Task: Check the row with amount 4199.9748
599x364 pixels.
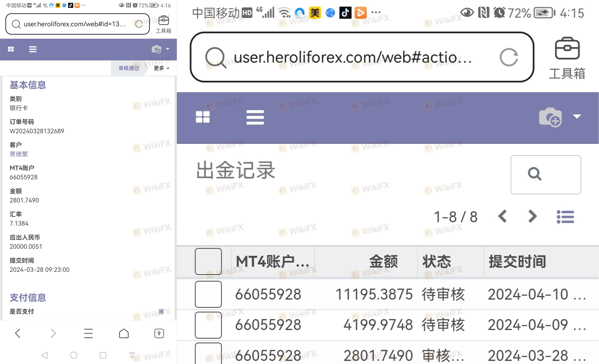Action: tap(208, 325)
